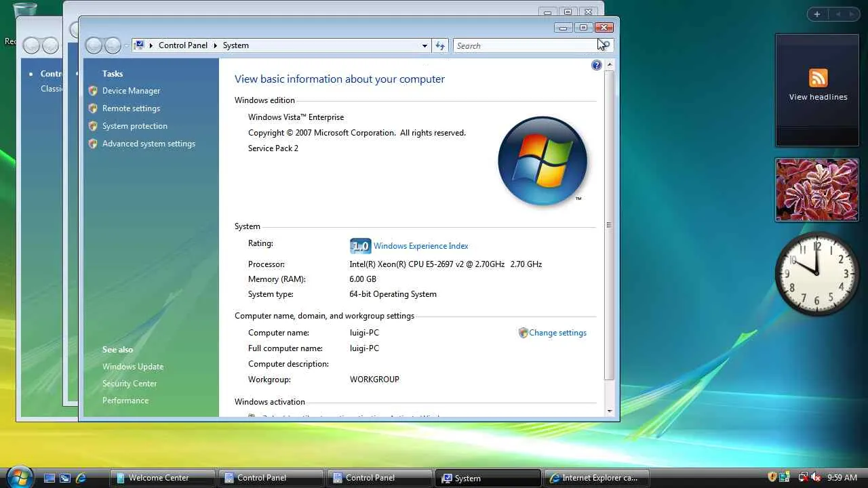Open Security Center under See also

130,384
